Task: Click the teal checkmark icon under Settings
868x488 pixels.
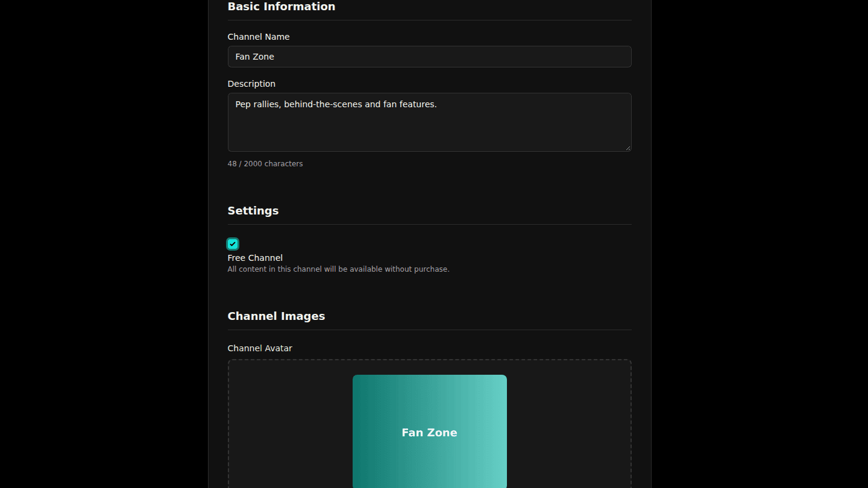Action: click(x=233, y=244)
